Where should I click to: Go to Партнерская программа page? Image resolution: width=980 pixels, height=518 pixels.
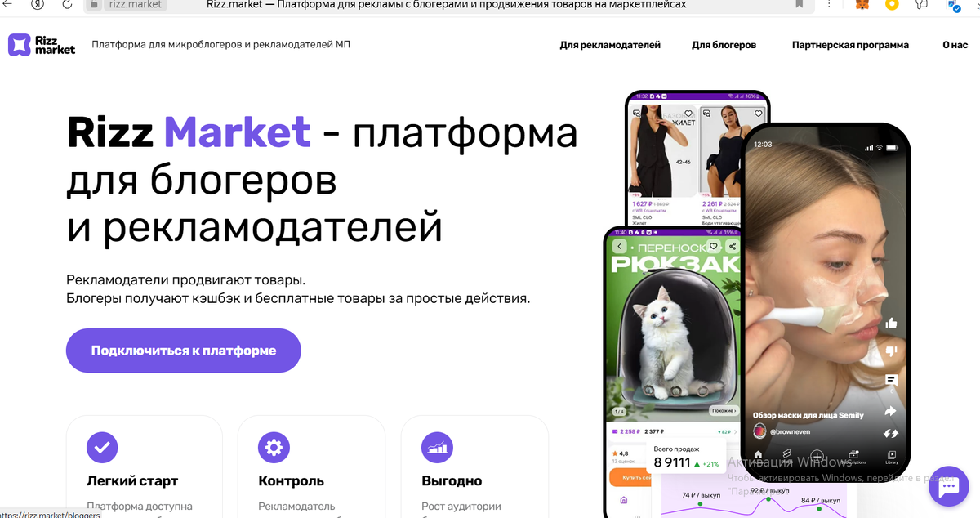(850, 45)
